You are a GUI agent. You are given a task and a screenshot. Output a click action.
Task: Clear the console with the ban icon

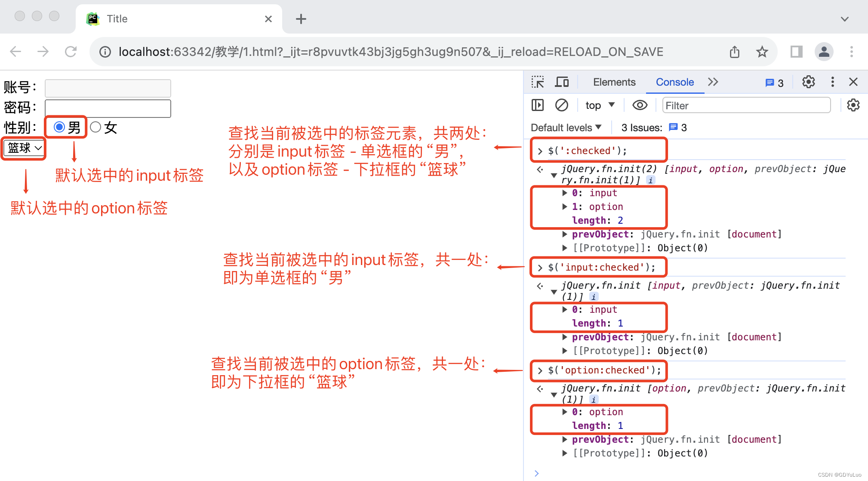coord(562,105)
